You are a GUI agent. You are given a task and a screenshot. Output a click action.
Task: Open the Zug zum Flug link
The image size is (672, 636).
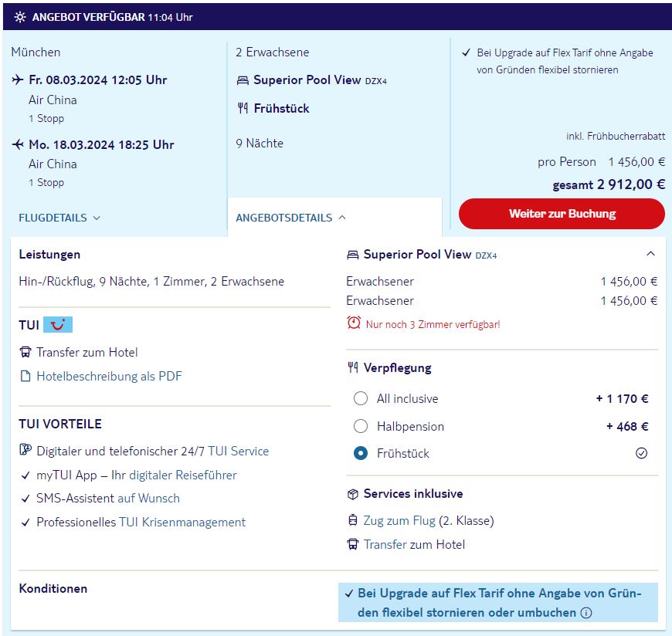click(x=399, y=521)
